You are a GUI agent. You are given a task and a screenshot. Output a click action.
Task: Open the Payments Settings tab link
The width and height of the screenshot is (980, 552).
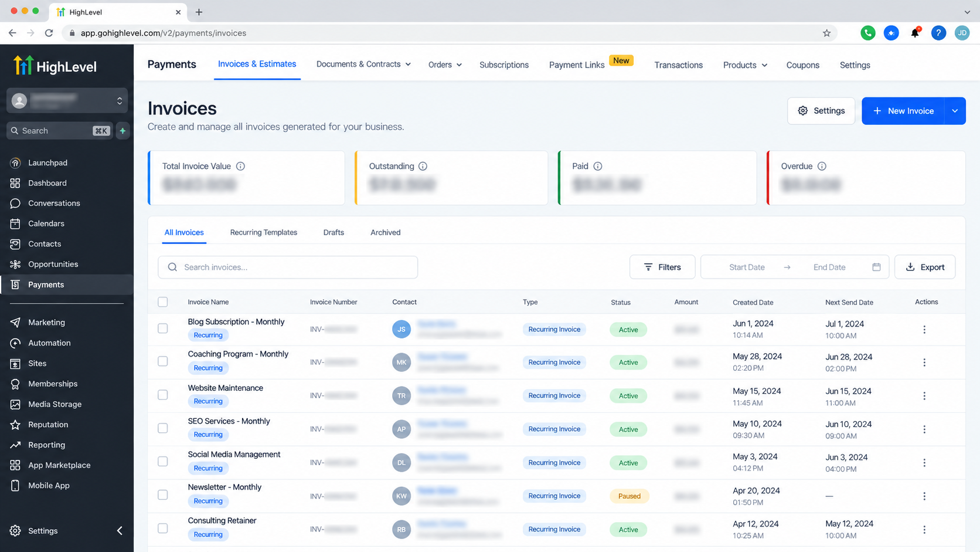[855, 65]
